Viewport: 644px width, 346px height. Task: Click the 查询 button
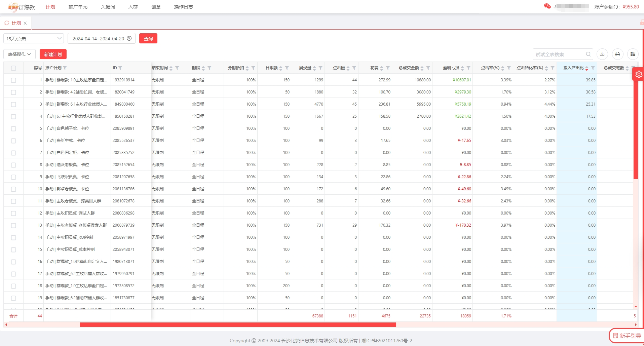(148, 39)
